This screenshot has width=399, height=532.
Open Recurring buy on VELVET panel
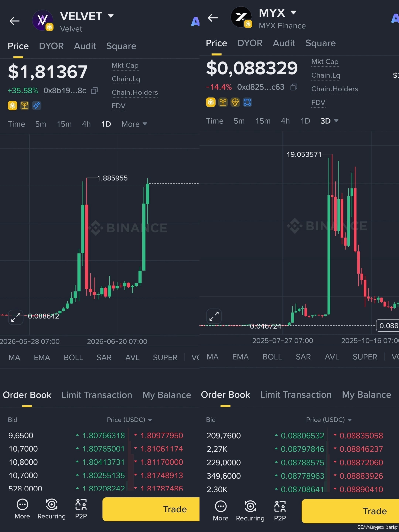[52, 509]
